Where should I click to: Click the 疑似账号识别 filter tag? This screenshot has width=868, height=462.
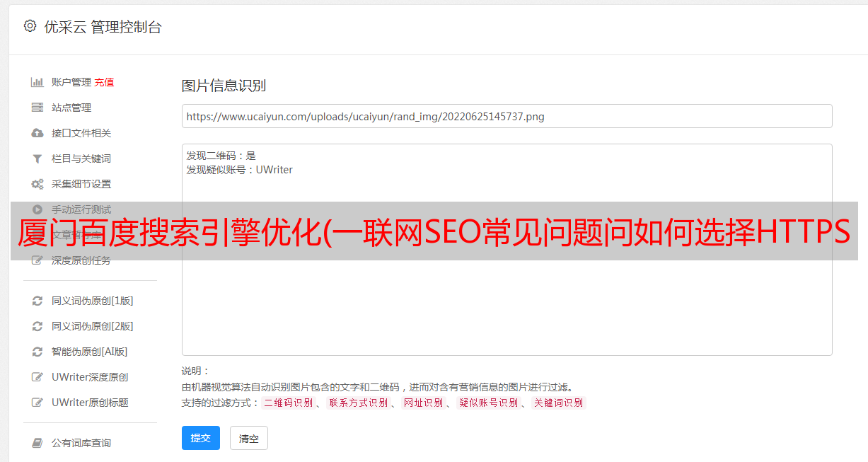click(x=488, y=403)
